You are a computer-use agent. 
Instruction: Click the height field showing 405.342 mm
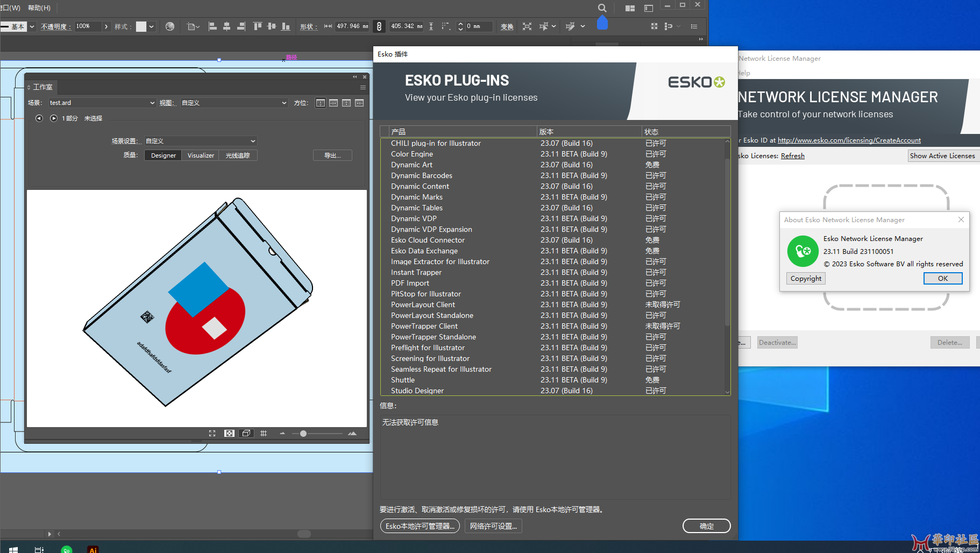407,26
